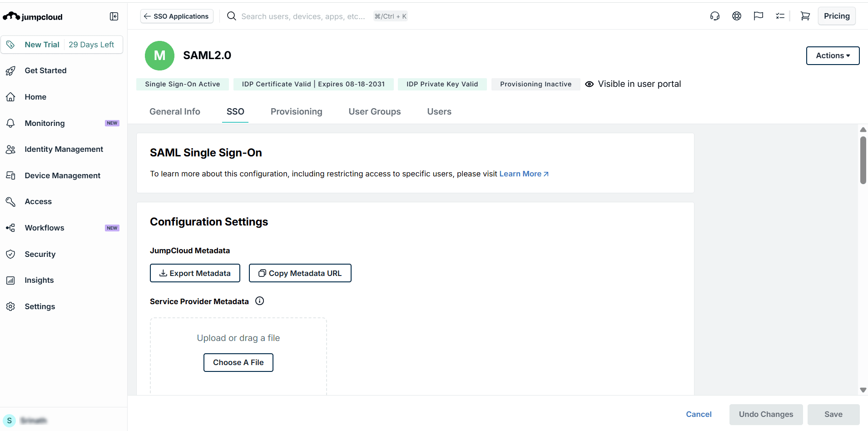Open support via headset icon
This screenshot has width=868, height=431.
715,16
